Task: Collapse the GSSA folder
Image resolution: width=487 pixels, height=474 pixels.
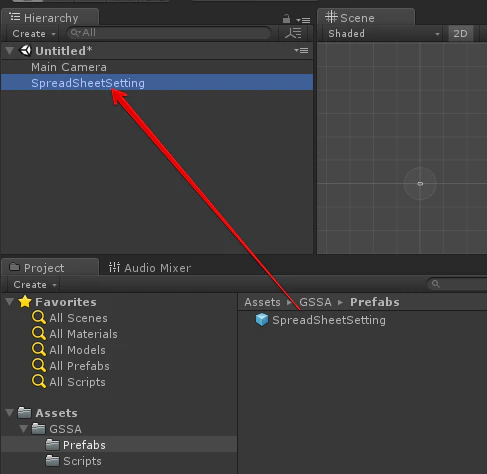Action: click(24, 429)
